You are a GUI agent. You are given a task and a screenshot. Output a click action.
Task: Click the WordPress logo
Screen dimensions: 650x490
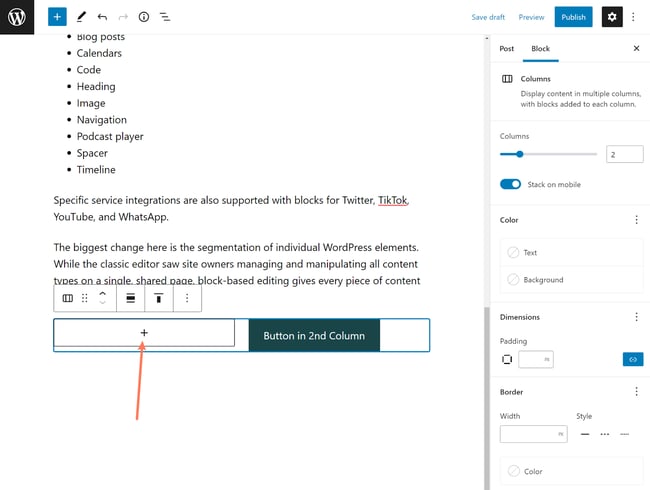pyautogui.click(x=17, y=17)
